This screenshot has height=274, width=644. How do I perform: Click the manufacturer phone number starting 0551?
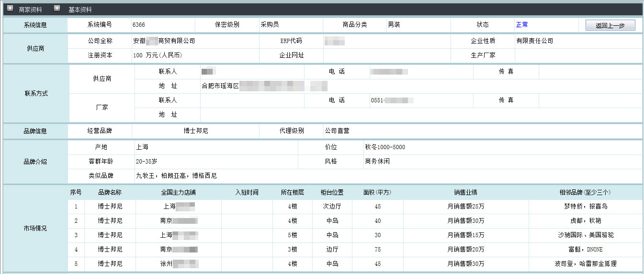392,100
